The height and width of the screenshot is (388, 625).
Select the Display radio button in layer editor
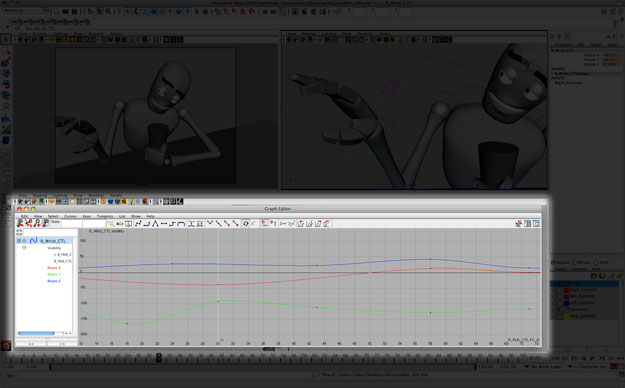click(553, 262)
